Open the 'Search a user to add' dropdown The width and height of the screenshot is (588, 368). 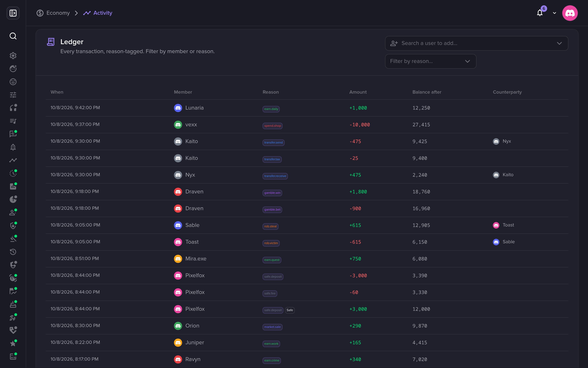(x=477, y=43)
